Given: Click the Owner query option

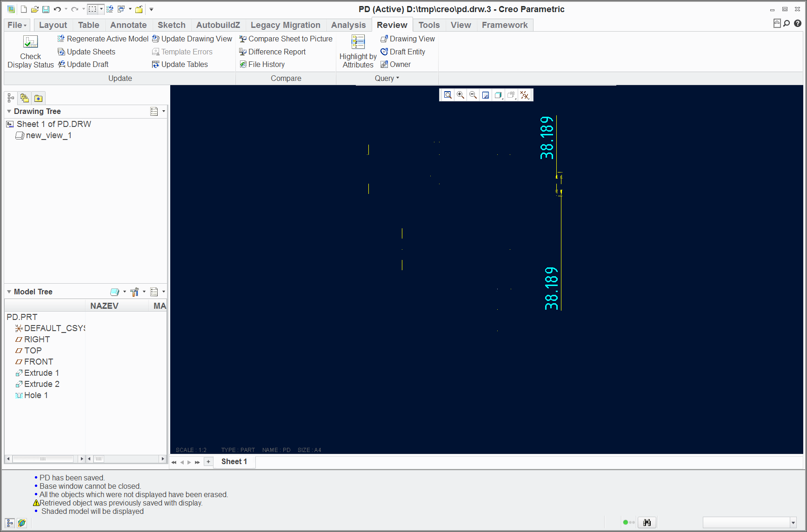Looking at the screenshot, I should click(x=395, y=64).
